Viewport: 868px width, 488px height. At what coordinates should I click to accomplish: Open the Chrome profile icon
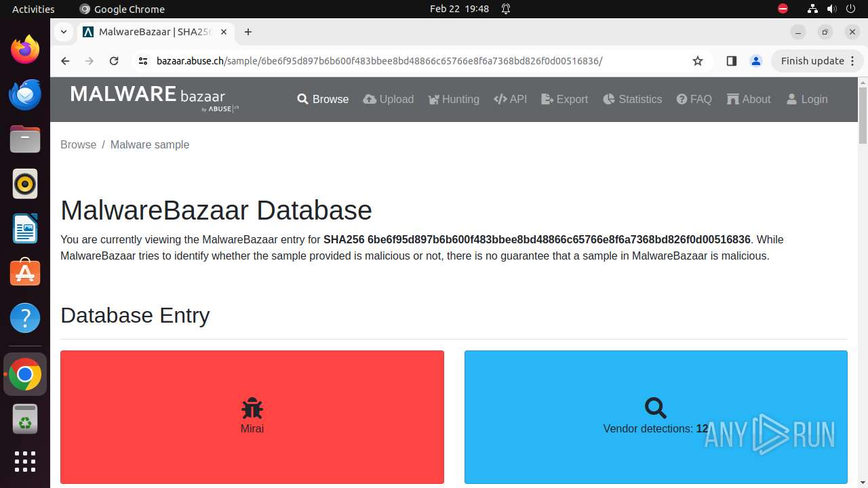756,61
